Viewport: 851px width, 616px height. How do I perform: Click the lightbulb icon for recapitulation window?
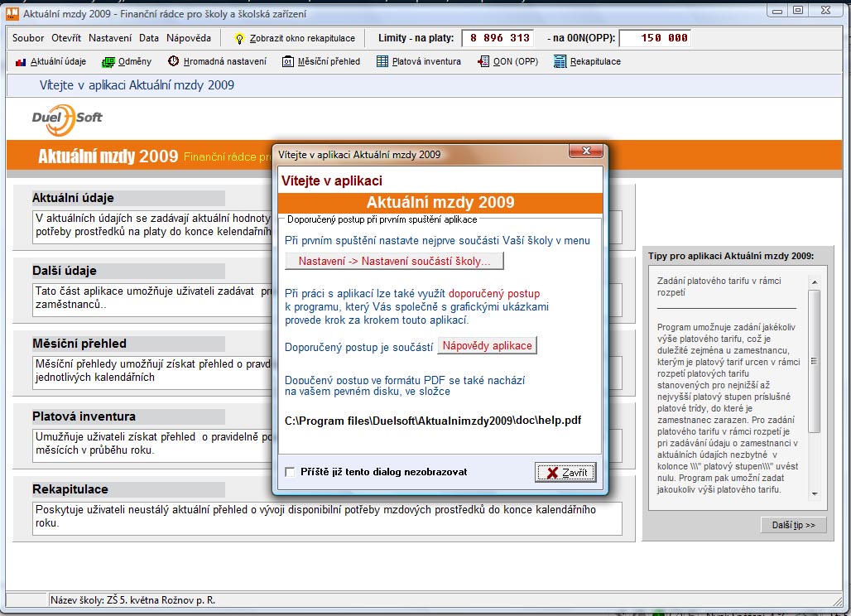238,39
